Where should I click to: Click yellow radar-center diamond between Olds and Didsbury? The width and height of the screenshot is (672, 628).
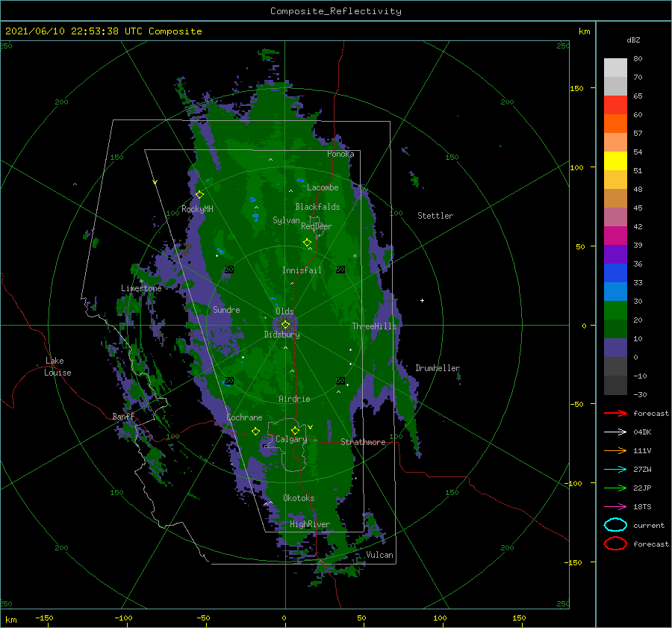(x=285, y=325)
